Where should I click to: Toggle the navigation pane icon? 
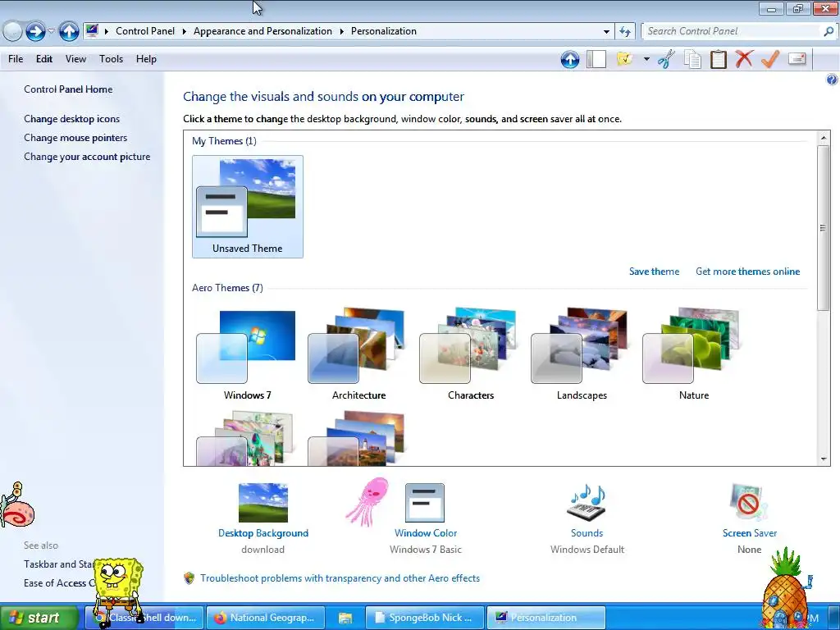(x=596, y=59)
